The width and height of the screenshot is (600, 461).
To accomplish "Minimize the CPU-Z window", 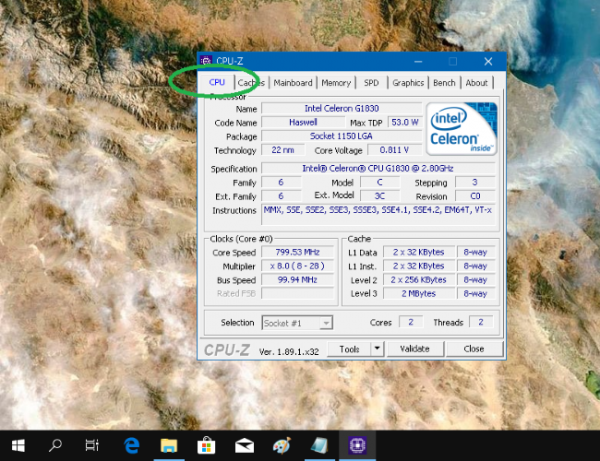I will click(x=418, y=62).
